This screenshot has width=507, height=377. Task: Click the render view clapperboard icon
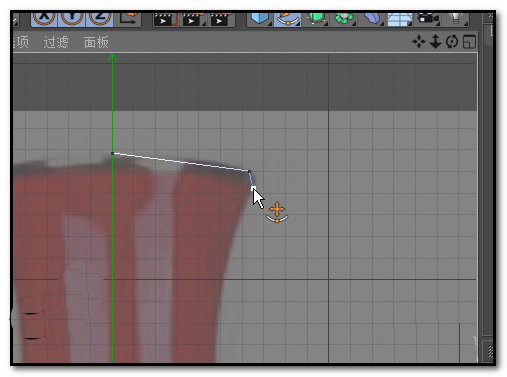(165, 19)
